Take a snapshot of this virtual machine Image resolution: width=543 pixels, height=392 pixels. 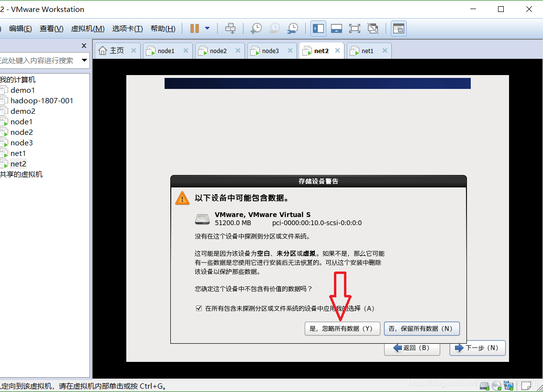point(256,28)
